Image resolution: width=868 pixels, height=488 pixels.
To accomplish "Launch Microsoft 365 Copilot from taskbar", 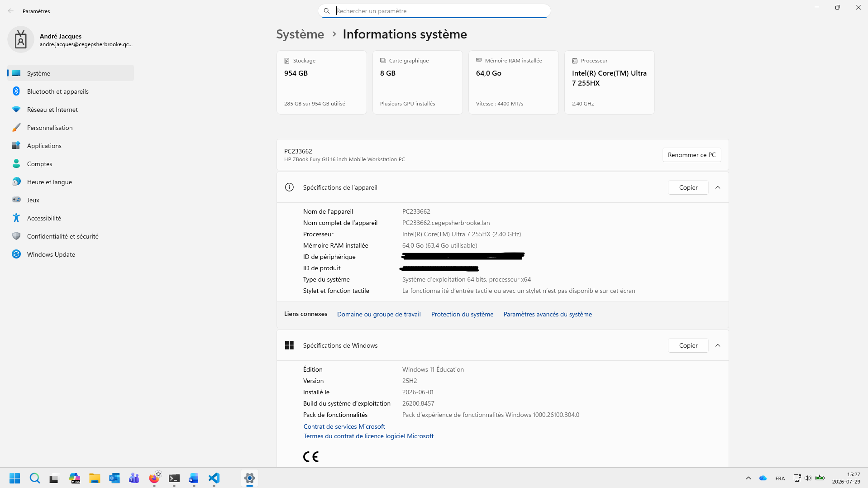I will [x=75, y=478].
